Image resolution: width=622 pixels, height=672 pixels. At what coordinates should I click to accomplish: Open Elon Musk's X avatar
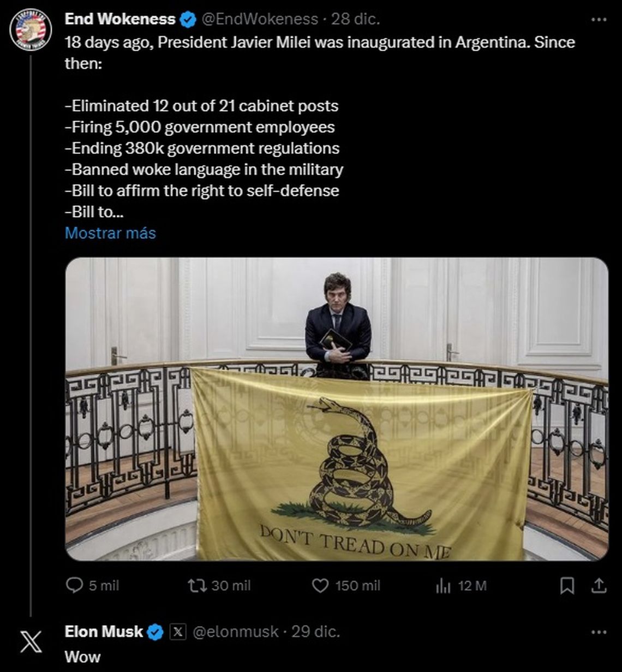[31, 642]
